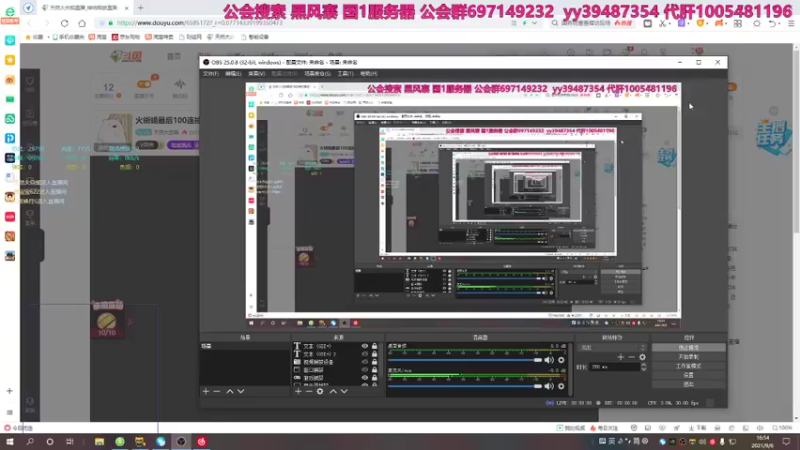Click the taskbar clock showing 16:54
Image resolution: width=800 pixels, height=450 pixels.
762,441
